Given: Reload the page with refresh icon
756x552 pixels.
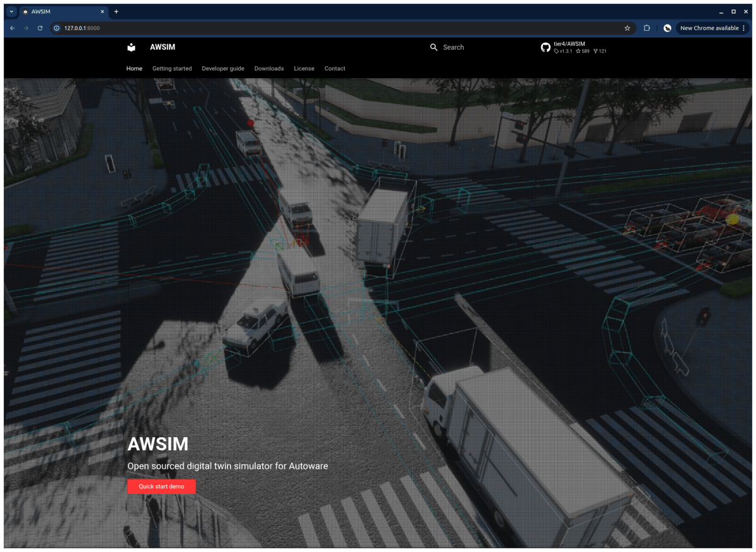Looking at the screenshot, I should (x=40, y=28).
